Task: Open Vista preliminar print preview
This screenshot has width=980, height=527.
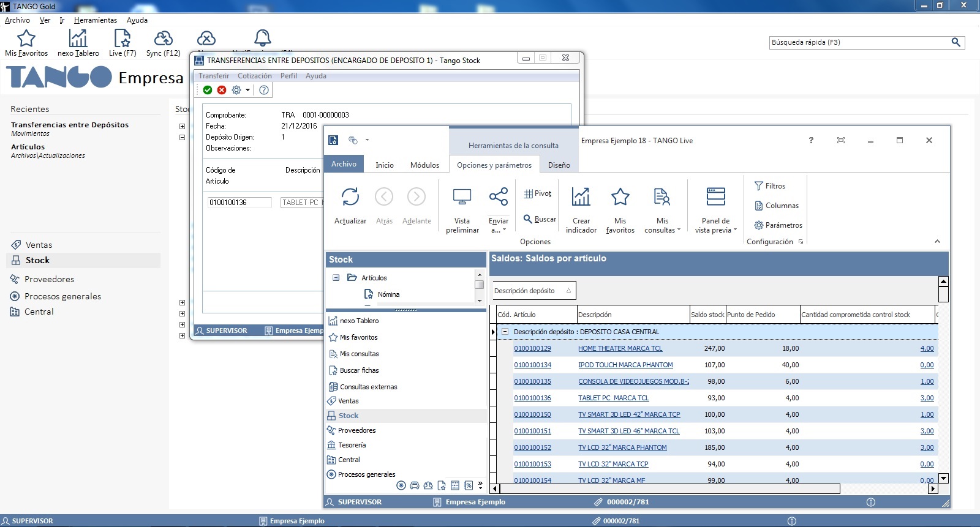Action: (x=462, y=198)
